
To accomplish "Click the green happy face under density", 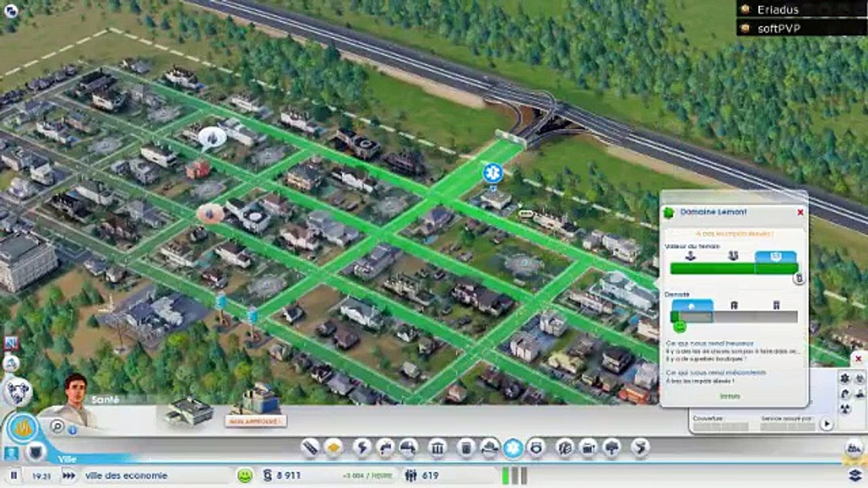I will point(679,327).
